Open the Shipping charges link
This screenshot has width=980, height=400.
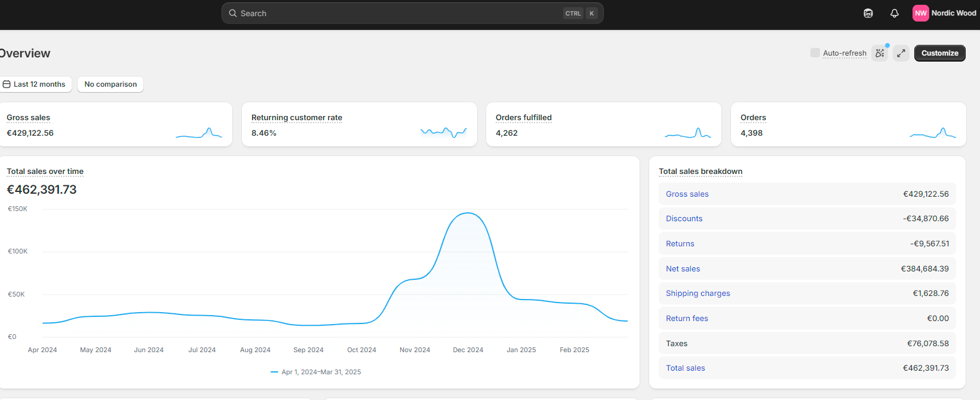coord(698,294)
